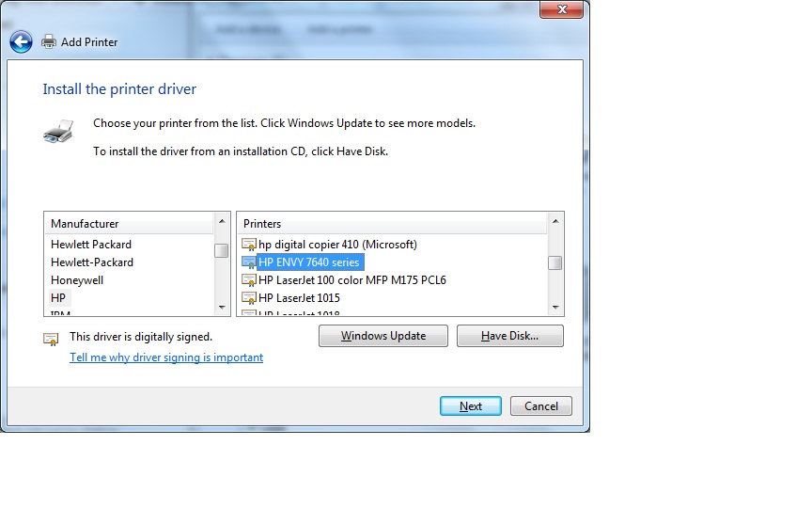The width and height of the screenshot is (812, 508).
Task: Click Next to continue installation
Action: click(471, 406)
